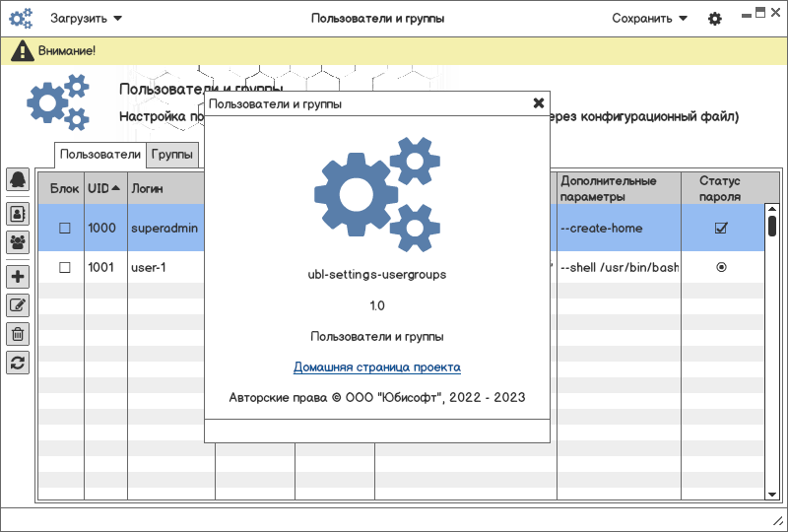Click the table vertical scrollbar thumb
Image resolution: width=788 pixels, height=532 pixels.
tap(772, 226)
